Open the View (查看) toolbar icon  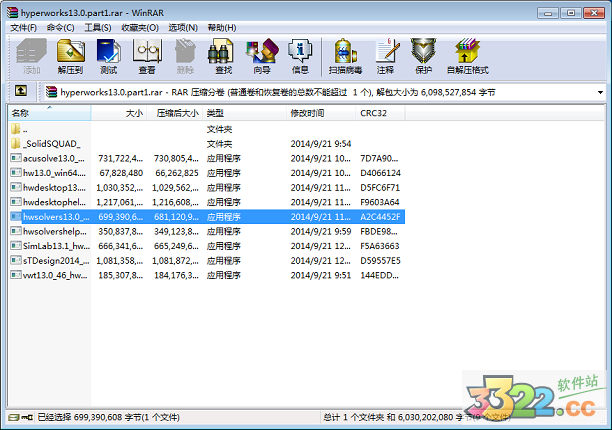tap(147, 51)
